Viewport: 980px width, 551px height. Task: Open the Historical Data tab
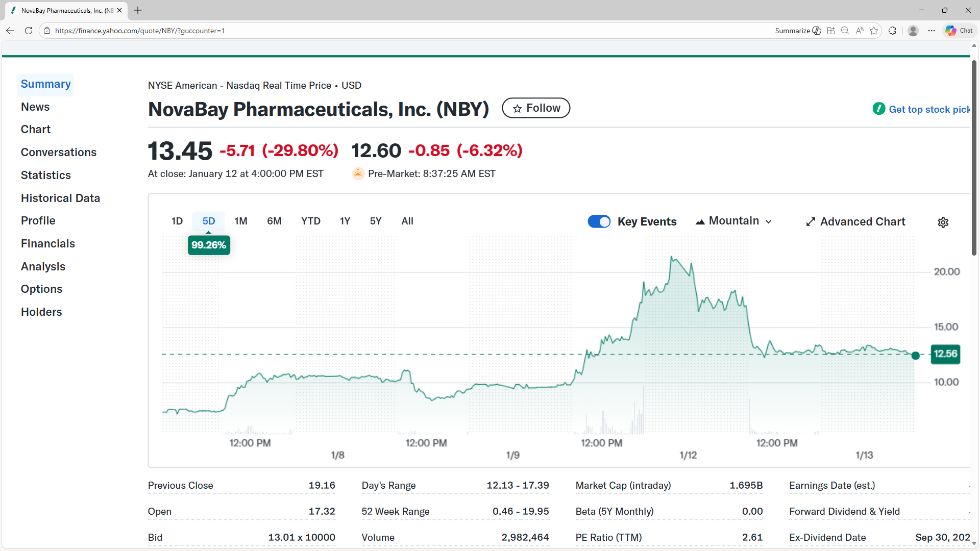click(60, 198)
